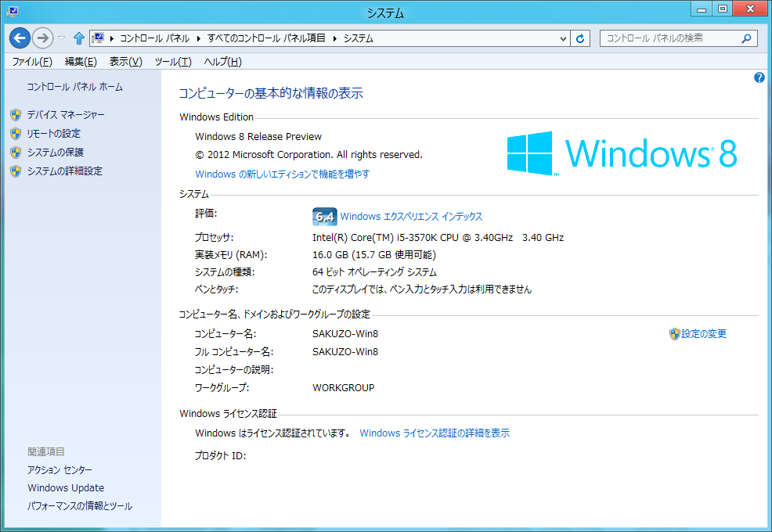Click the shield icon beside リモートの設定
This screenshot has height=532, width=772.
[x=16, y=133]
